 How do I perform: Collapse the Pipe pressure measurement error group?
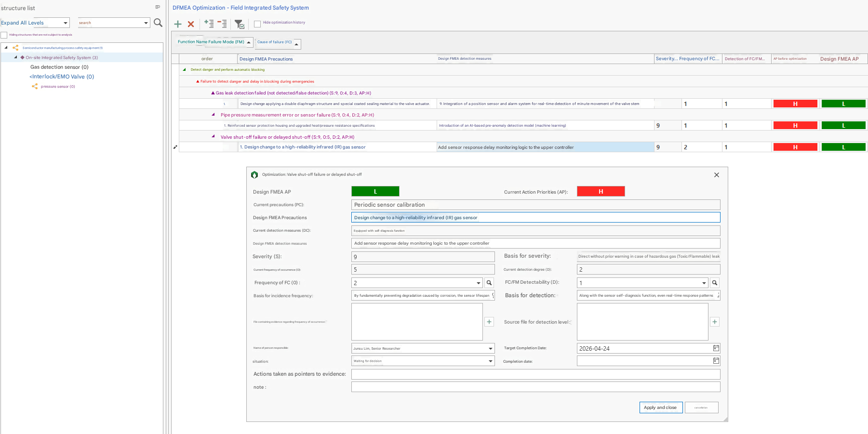coord(213,115)
